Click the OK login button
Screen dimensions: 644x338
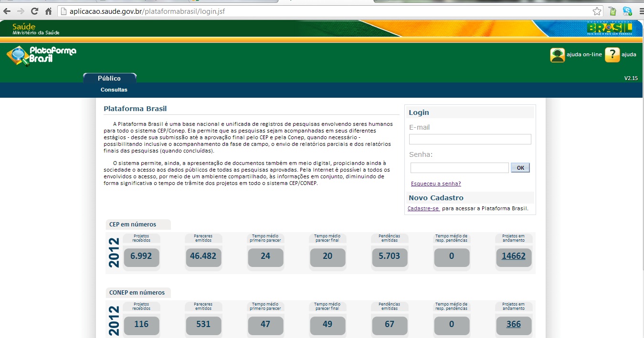coord(520,168)
